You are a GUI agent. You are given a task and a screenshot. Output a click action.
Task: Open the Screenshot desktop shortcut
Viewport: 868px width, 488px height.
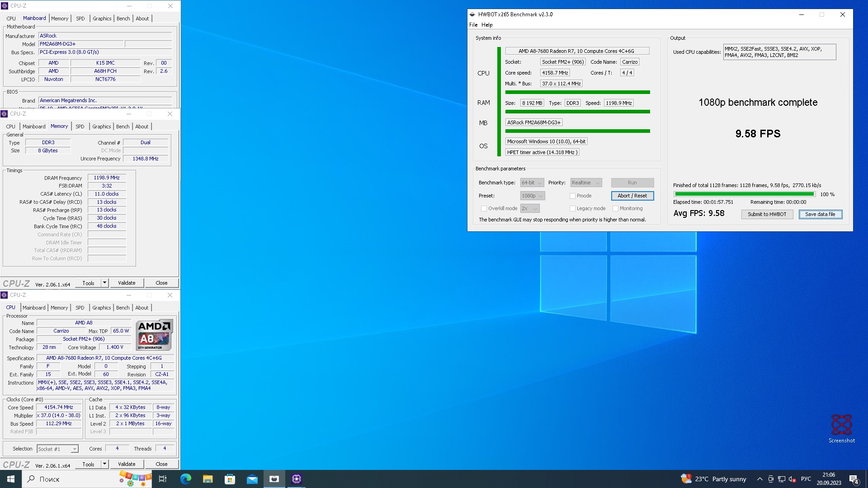[x=841, y=428]
